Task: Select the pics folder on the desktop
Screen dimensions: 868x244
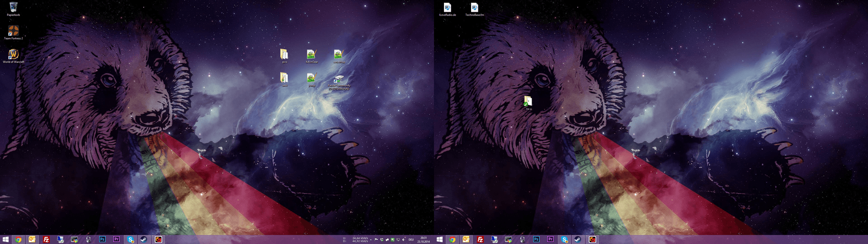Action: (x=284, y=55)
